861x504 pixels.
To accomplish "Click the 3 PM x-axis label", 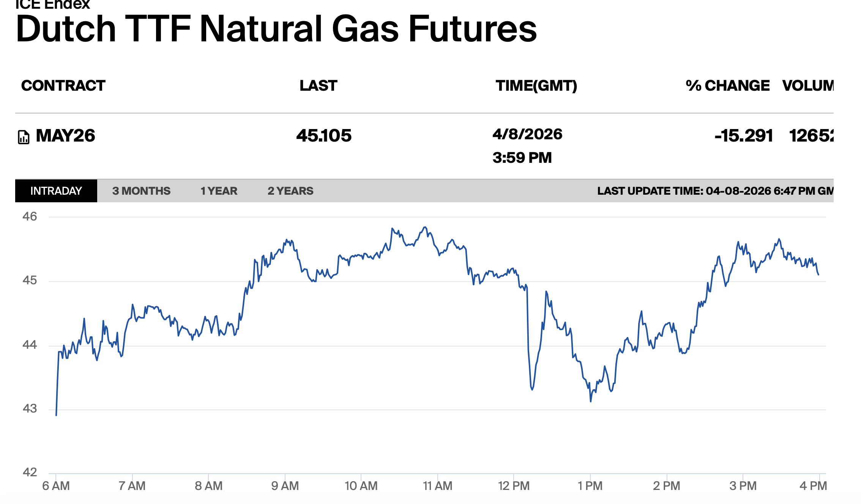I will point(743,486).
